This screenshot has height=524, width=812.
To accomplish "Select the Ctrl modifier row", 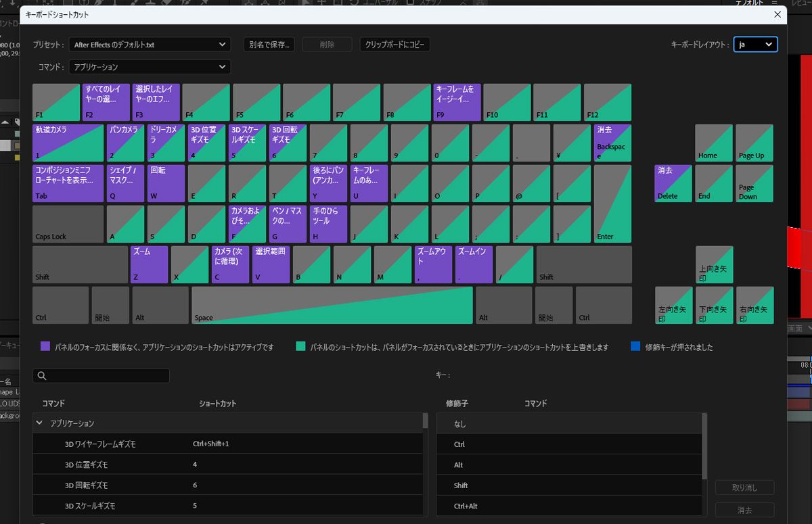I will point(569,444).
